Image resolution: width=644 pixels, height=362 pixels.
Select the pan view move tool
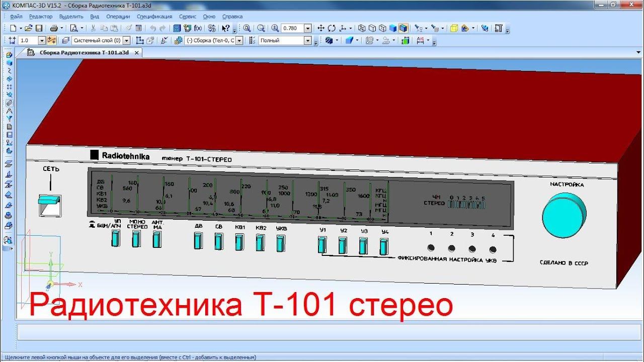[321, 28]
